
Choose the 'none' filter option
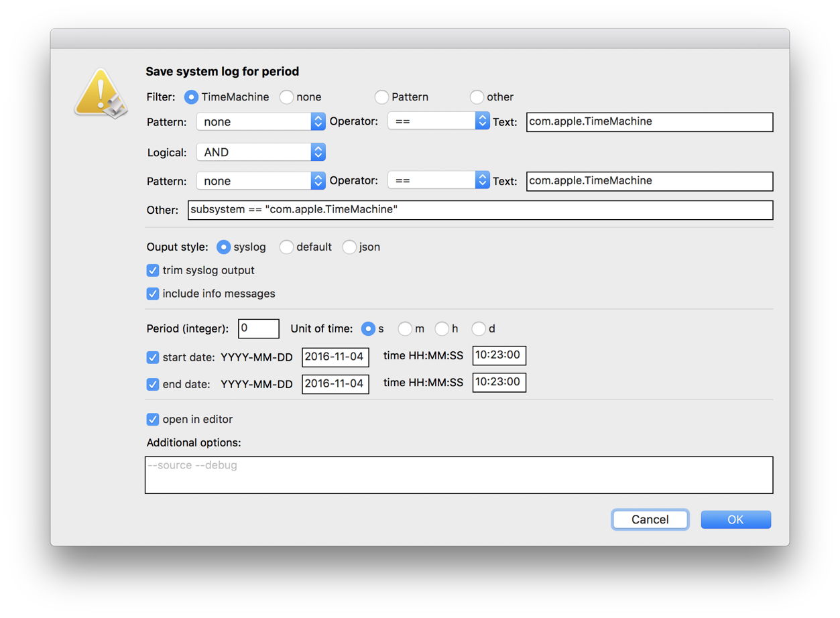[286, 97]
